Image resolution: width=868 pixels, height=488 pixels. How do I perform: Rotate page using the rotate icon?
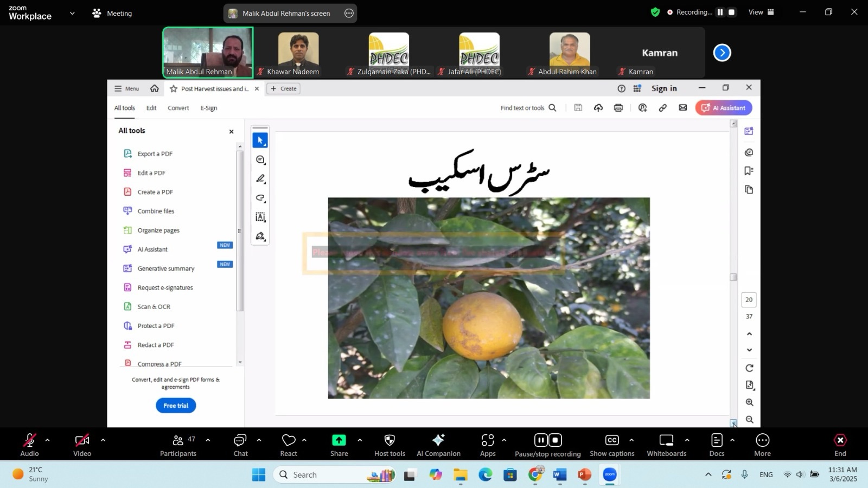tap(749, 368)
